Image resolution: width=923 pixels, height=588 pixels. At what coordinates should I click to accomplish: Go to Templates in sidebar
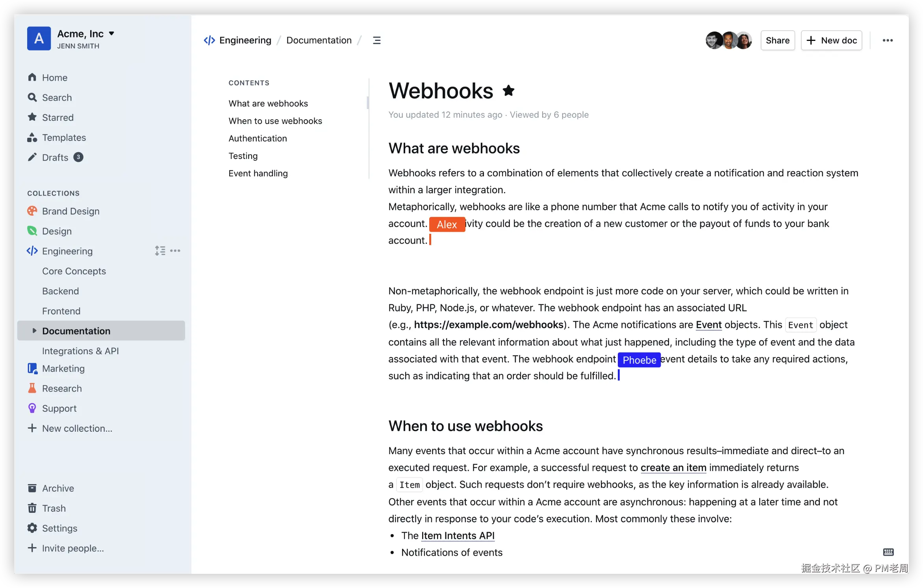64,137
